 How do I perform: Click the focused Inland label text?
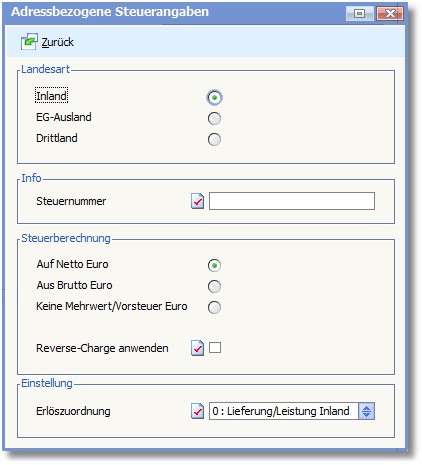click(x=51, y=96)
